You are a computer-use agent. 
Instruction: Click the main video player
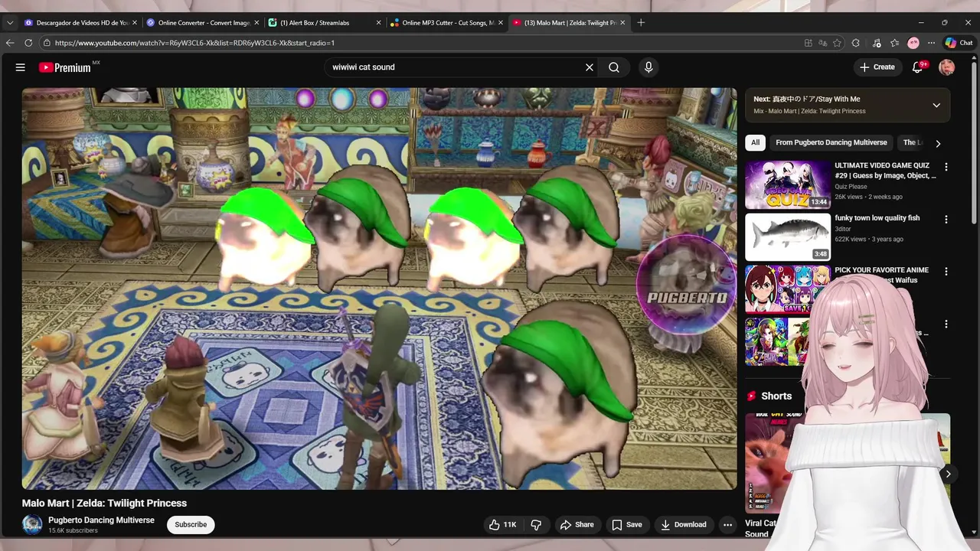pyautogui.click(x=379, y=289)
